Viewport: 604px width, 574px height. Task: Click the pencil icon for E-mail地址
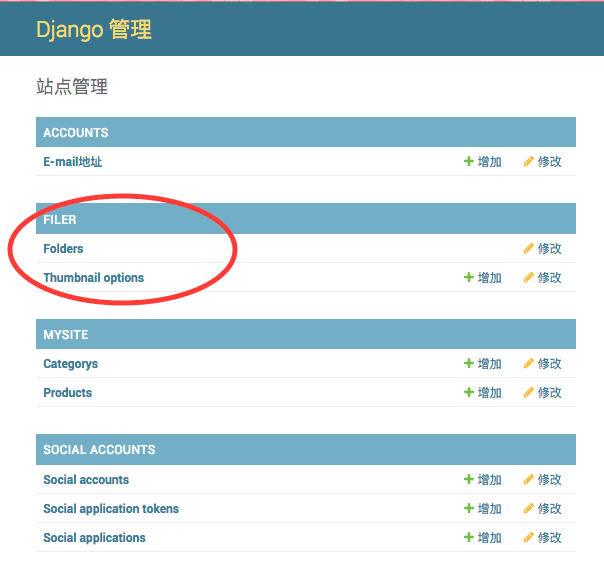click(528, 161)
